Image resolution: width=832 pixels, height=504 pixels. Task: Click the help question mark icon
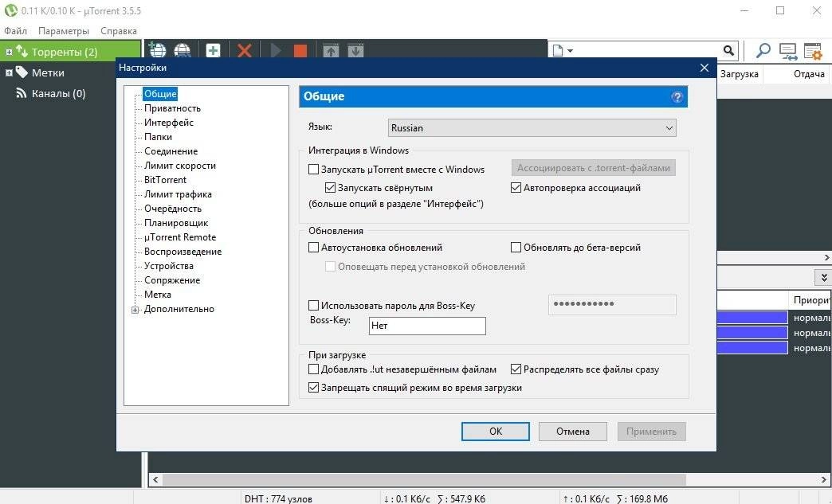(677, 97)
